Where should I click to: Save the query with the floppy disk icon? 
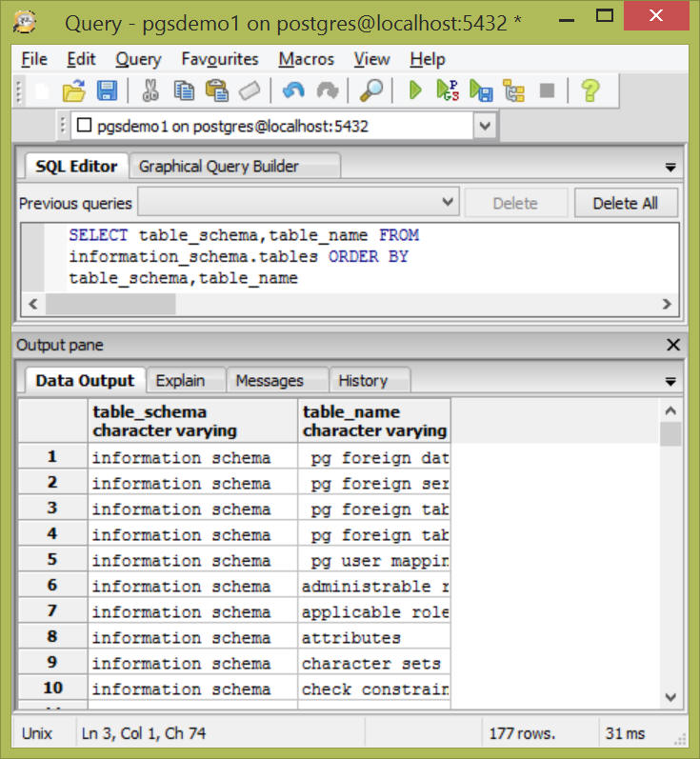click(x=107, y=90)
